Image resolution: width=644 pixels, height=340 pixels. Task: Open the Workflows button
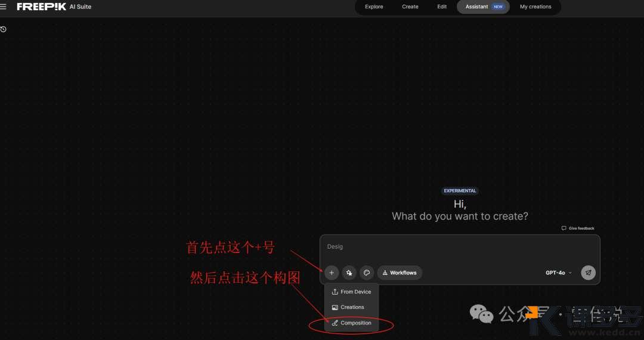(x=400, y=273)
